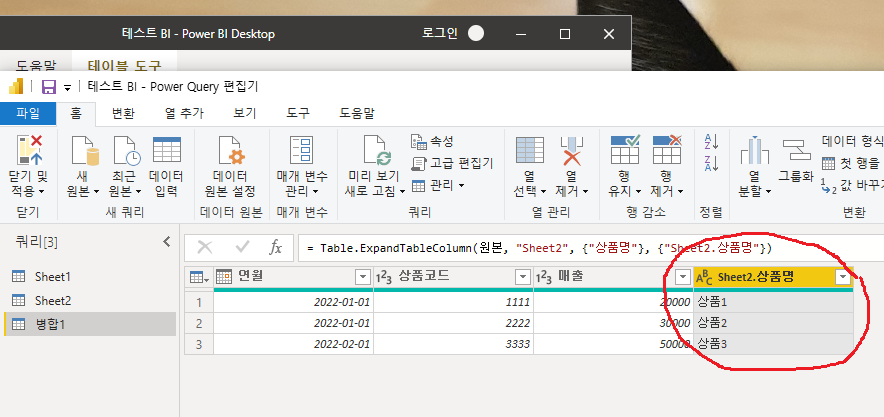Select the 2022-02-01 date cell
Image resolution: width=884 pixels, height=417 pixels.
pyautogui.click(x=293, y=344)
